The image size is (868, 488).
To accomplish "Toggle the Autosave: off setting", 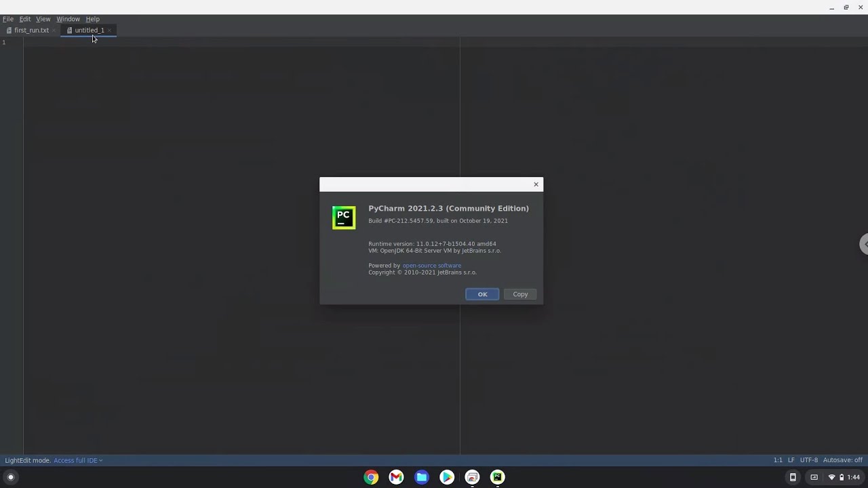I will pos(842,460).
